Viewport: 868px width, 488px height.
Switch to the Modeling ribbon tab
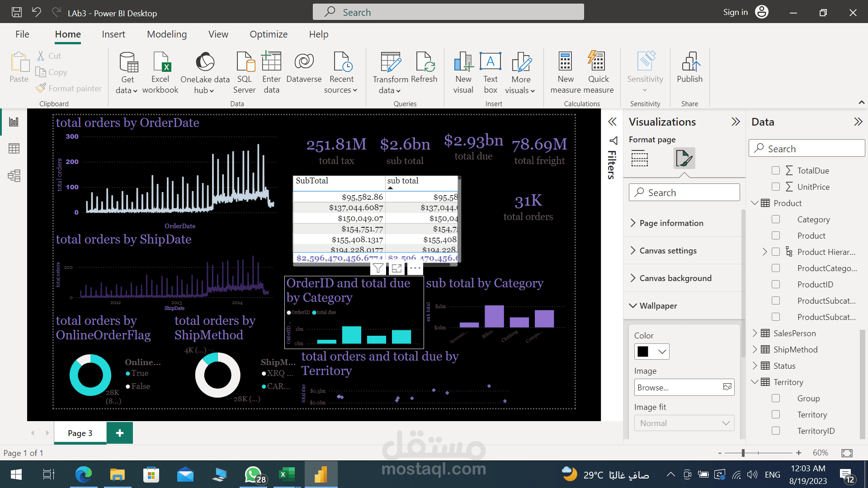point(167,34)
